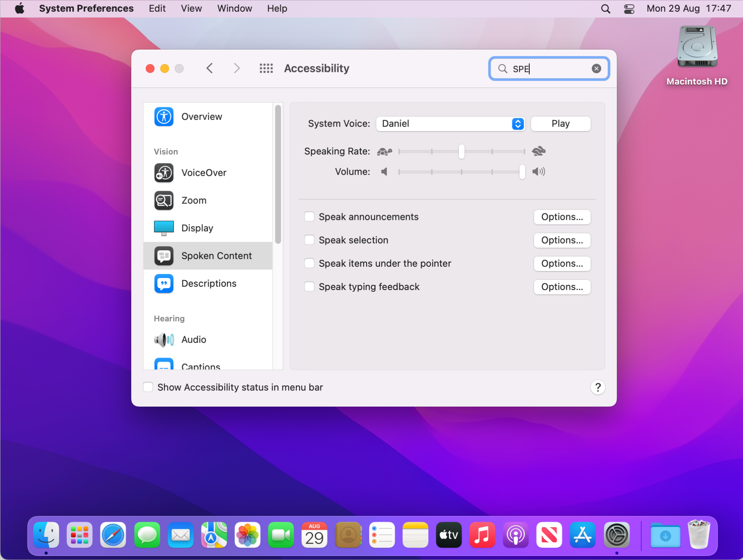Click the Volume slider knob
The width and height of the screenshot is (743, 560).
point(522,172)
